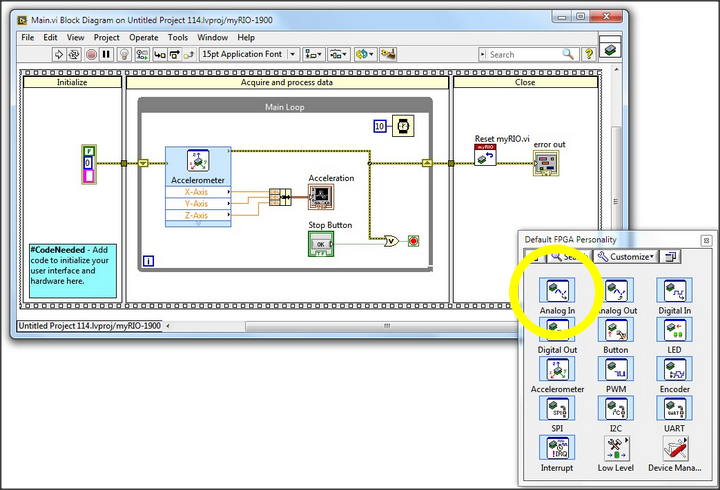Viewport: 720px width, 490px height.
Task: Select the Stop Button terminal
Action: pyautogui.click(x=321, y=243)
